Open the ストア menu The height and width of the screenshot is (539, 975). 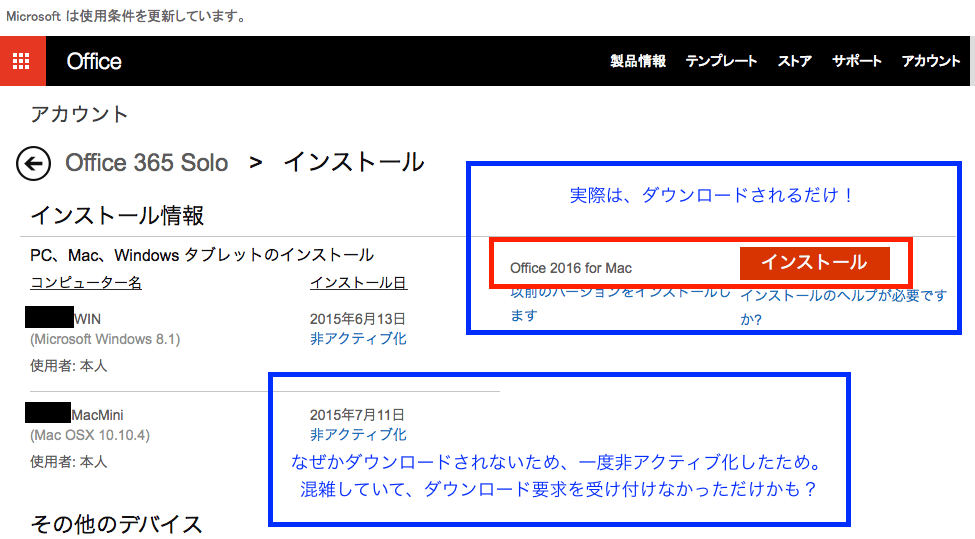(x=795, y=61)
